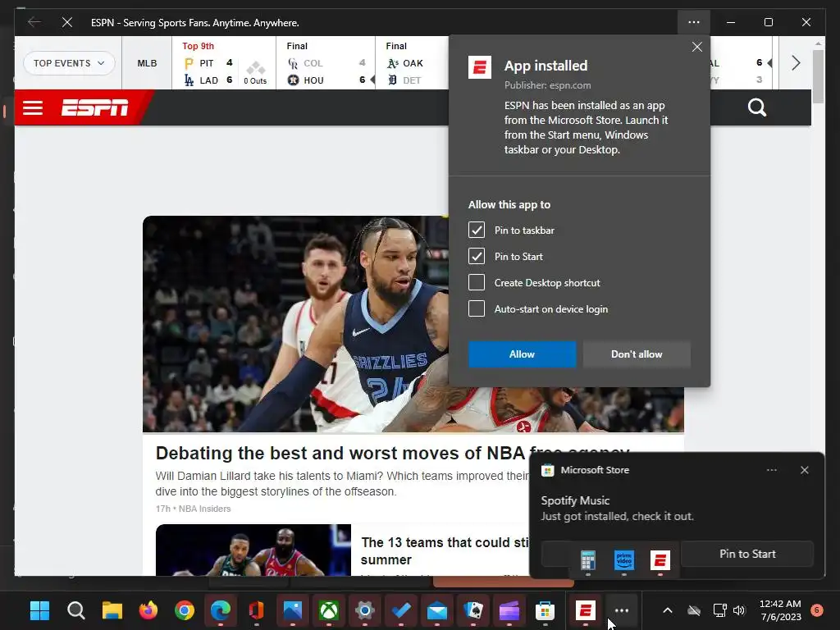
Task: Show the taskbar overflow apps button
Action: (x=622, y=610)
